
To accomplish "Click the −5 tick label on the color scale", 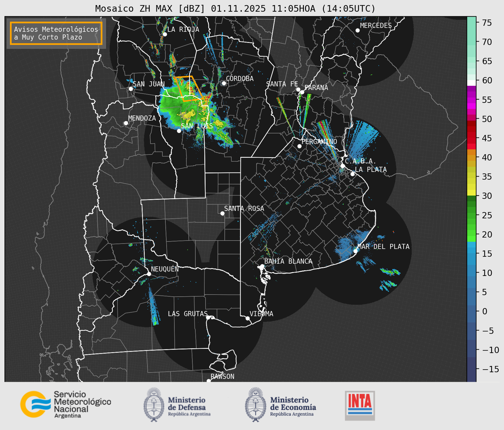I will pyautogui.click(x=488, y=330).
